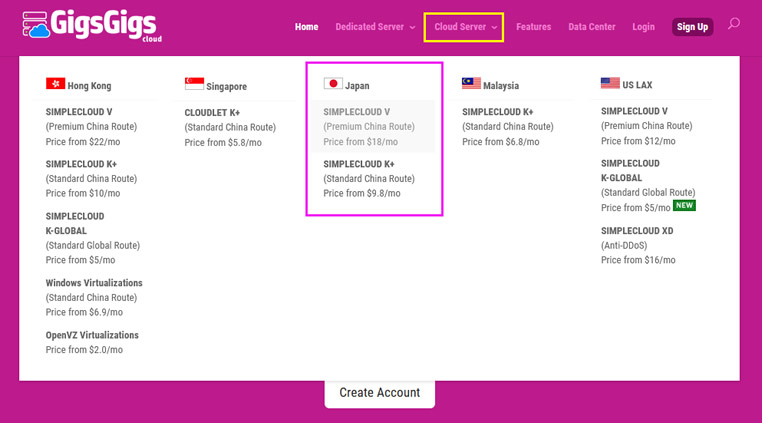Image resolution: width=762 pixels, height=423 pixels.
Task: Select Japan SIMPLECLOUD K+ plan
Action: tap(369, 178)
